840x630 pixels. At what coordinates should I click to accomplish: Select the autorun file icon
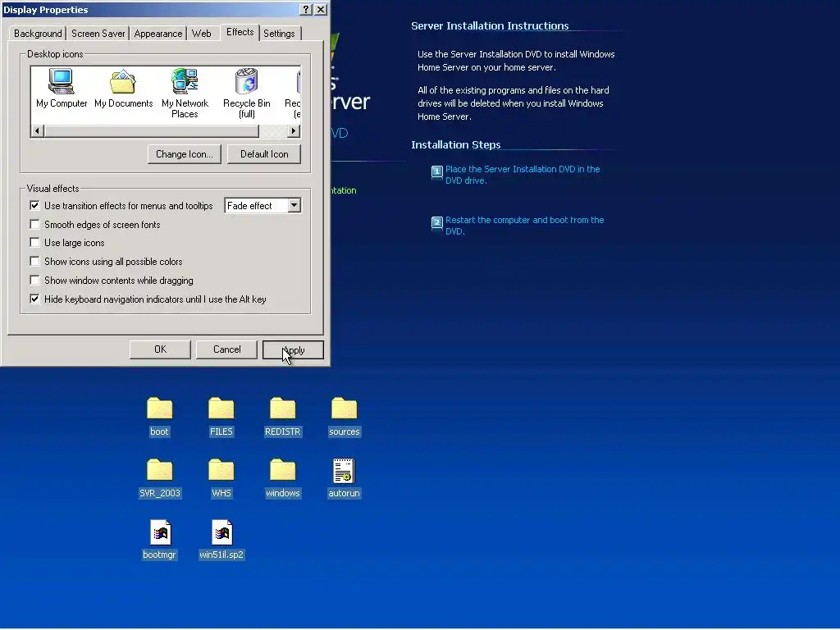(x=344, y=479)
